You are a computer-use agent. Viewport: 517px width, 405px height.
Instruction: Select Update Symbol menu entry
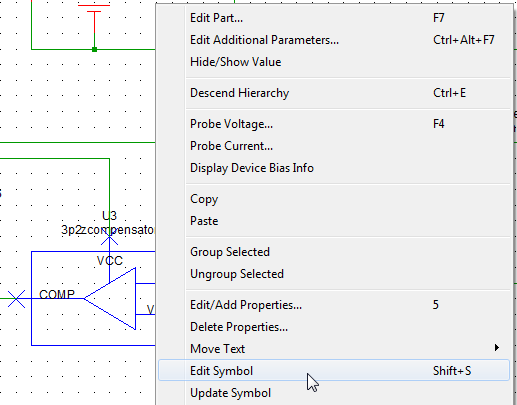334,393
